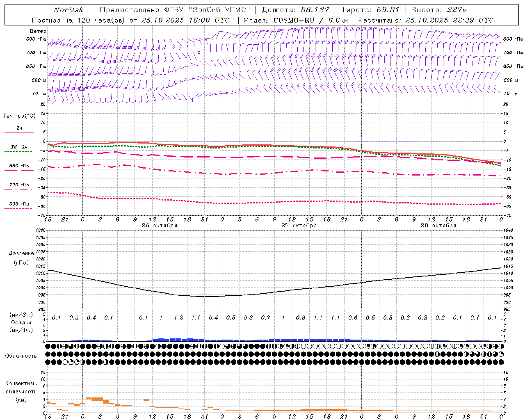Click the "Конвективн." label

pyautogui.click(x=21, y=383)
